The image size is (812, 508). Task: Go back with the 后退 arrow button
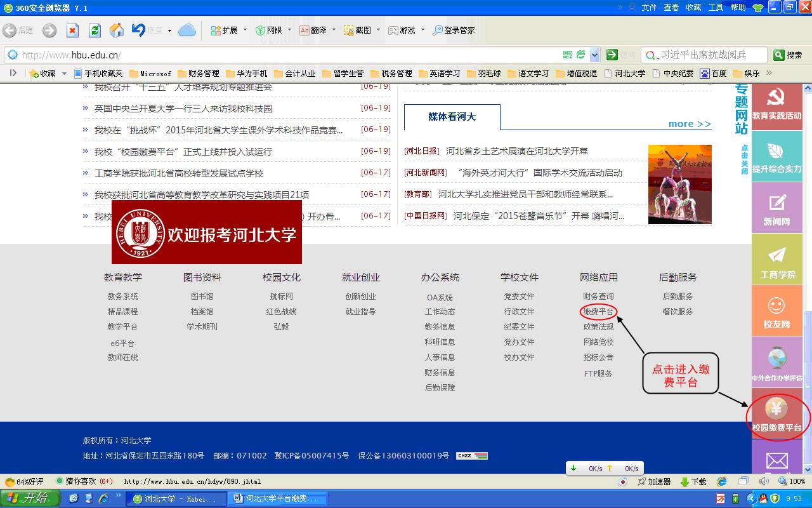pos(18,30)
